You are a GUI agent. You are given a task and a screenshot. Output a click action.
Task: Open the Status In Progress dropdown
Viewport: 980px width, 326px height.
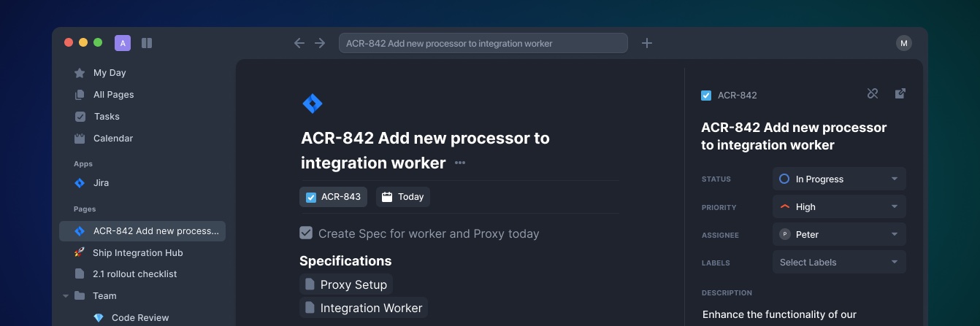tap(839, 179)
